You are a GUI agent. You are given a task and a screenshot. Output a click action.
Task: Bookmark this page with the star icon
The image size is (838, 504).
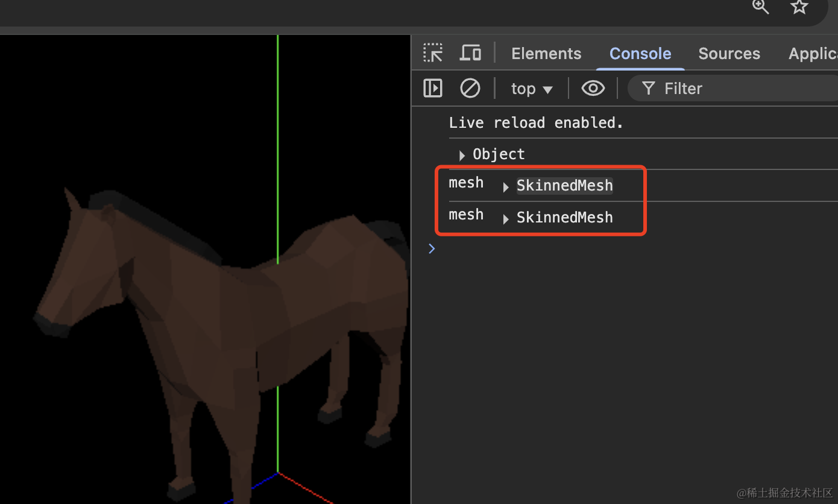pos(799,7)
